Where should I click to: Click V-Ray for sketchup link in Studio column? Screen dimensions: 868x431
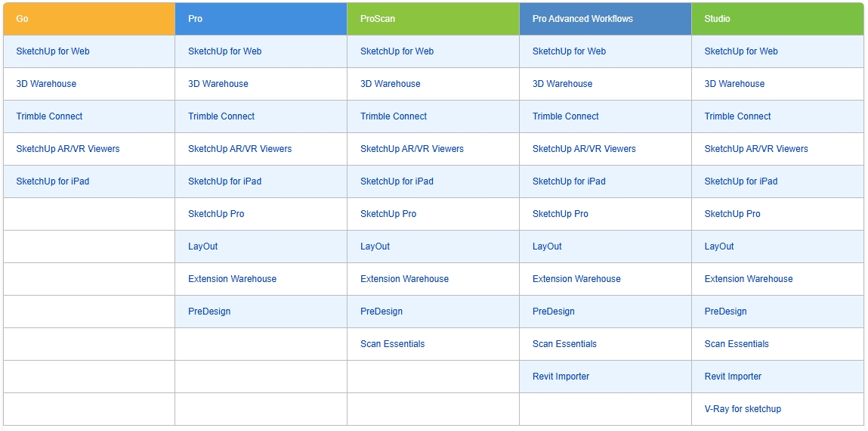click(x=743, y=409)
